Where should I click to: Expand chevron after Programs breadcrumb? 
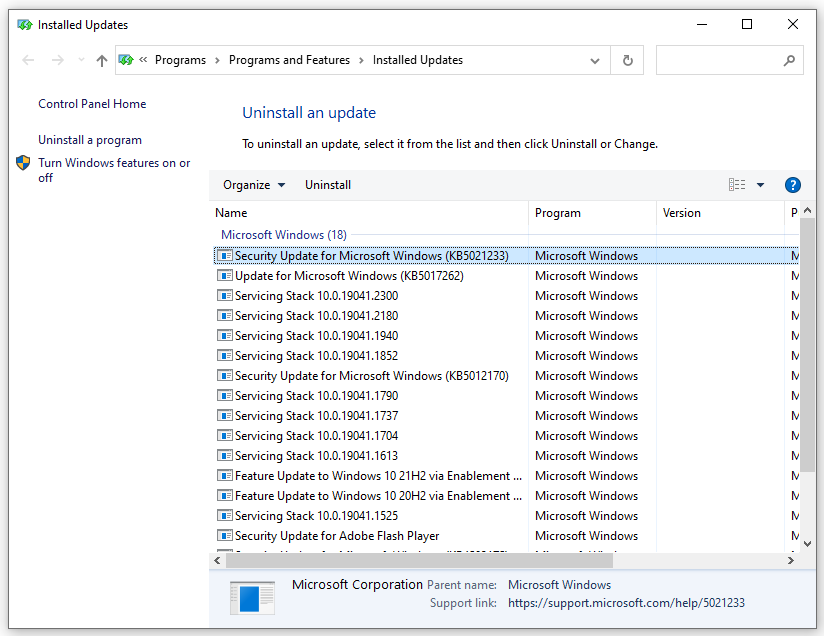(x=217, y=60)
